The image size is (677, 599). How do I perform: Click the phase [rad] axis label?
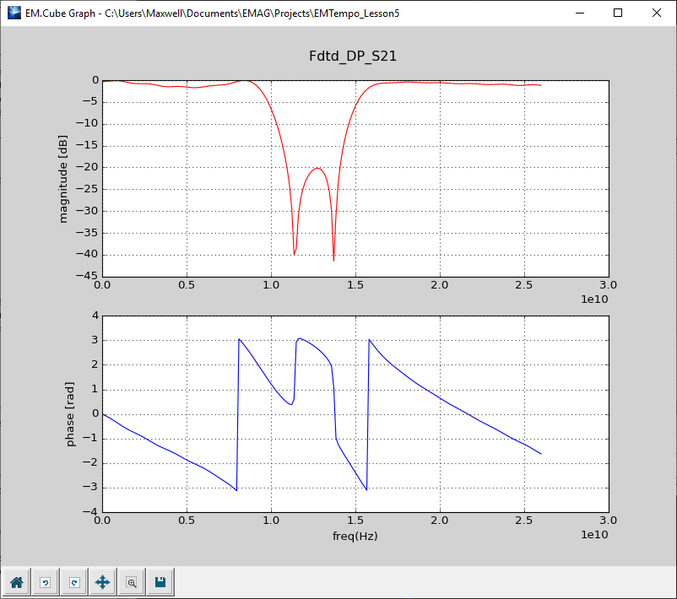(x=70, y=414)
